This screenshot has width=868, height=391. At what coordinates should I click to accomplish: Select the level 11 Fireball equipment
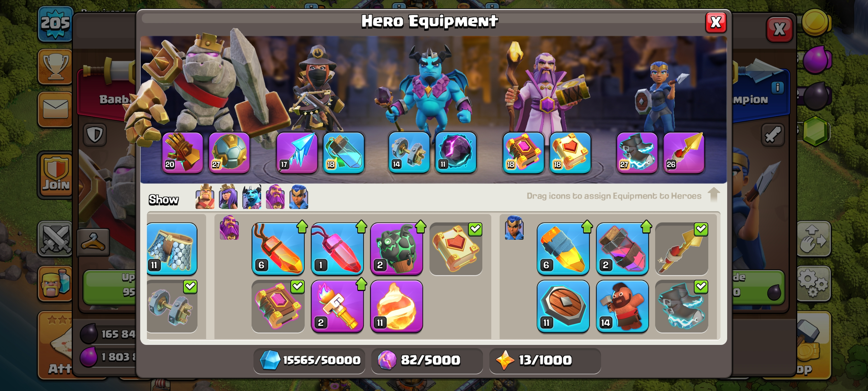(396, 306)
